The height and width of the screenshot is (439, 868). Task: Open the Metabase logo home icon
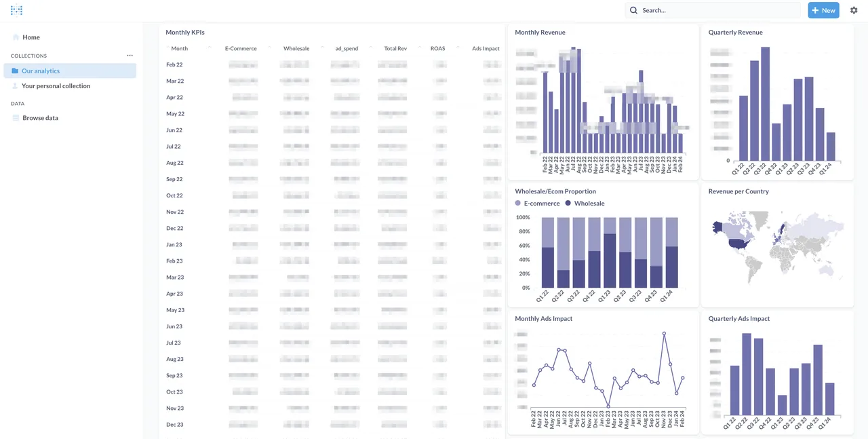coord(16,10)
